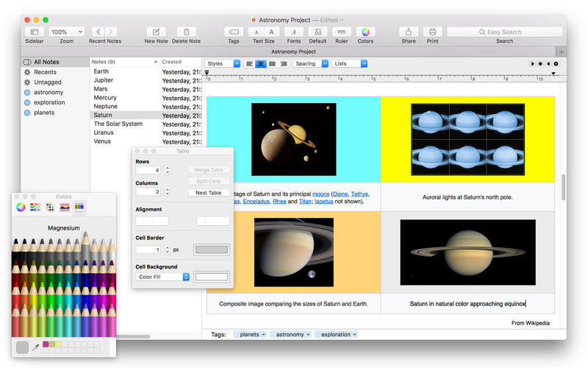Image resolution: width=588 pixels, height=368 pixels.
Task: Toggle the Sidebar toolbar button
Action: click(x=34, y=32)
